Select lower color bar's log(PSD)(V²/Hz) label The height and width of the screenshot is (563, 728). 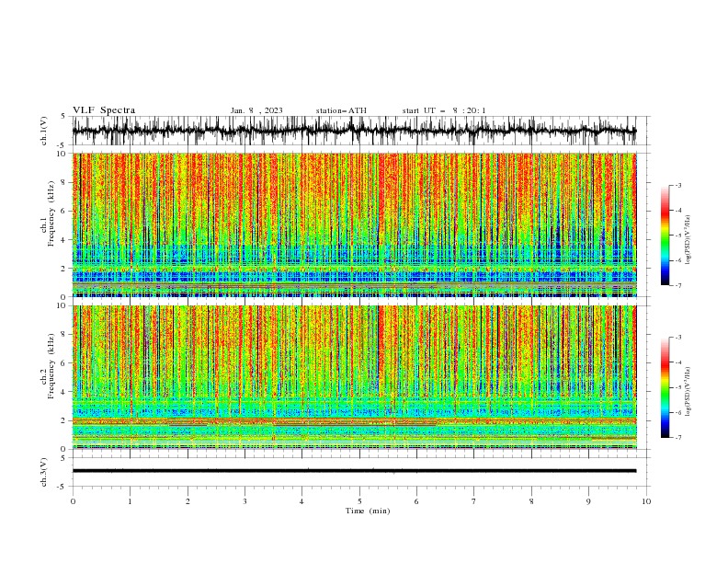688,392
